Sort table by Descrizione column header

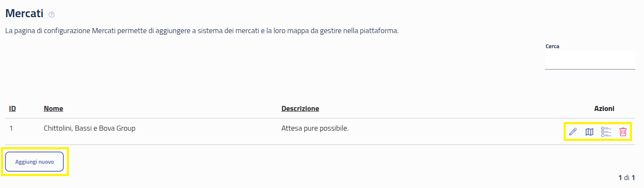coord(300,109)
